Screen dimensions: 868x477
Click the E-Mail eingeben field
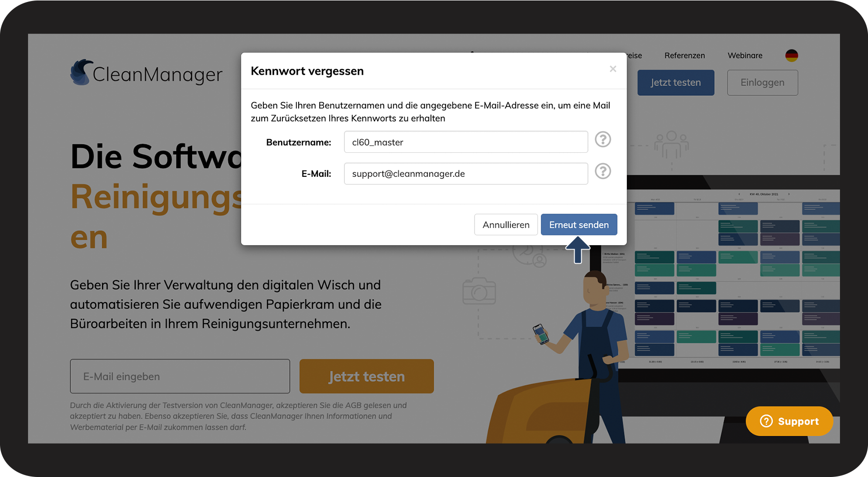[180, 376]
